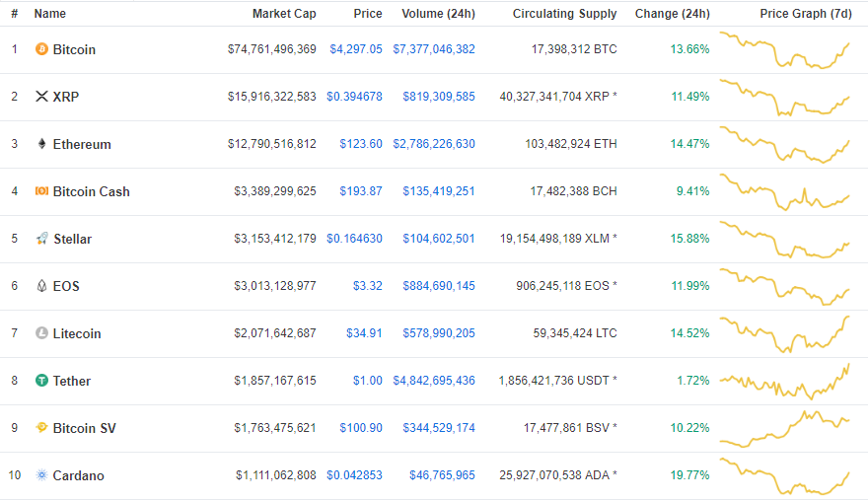Click the Bitcoin coin logo icon

[41, 49]
